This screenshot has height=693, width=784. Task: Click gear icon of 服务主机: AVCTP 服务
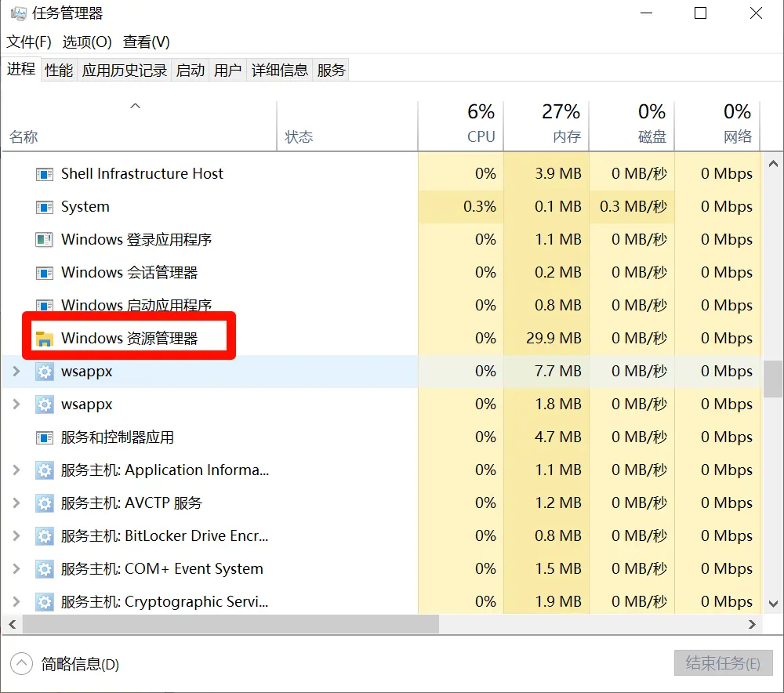tap(45, 503)
